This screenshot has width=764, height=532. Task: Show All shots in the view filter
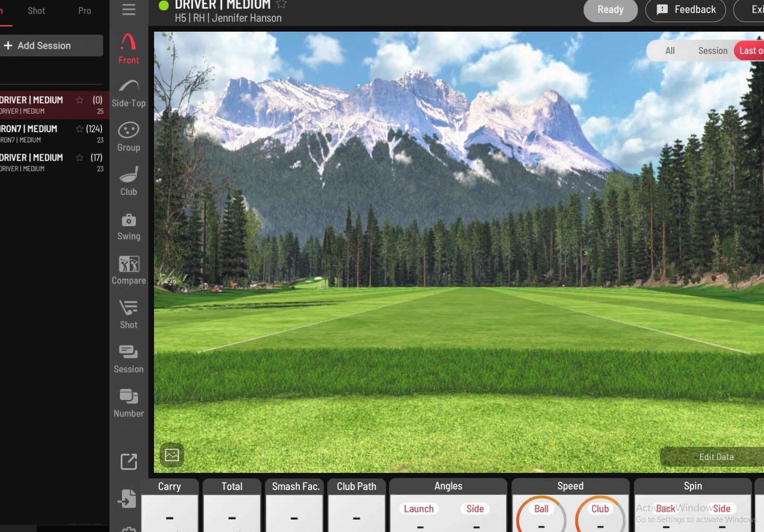coord(670,51)
